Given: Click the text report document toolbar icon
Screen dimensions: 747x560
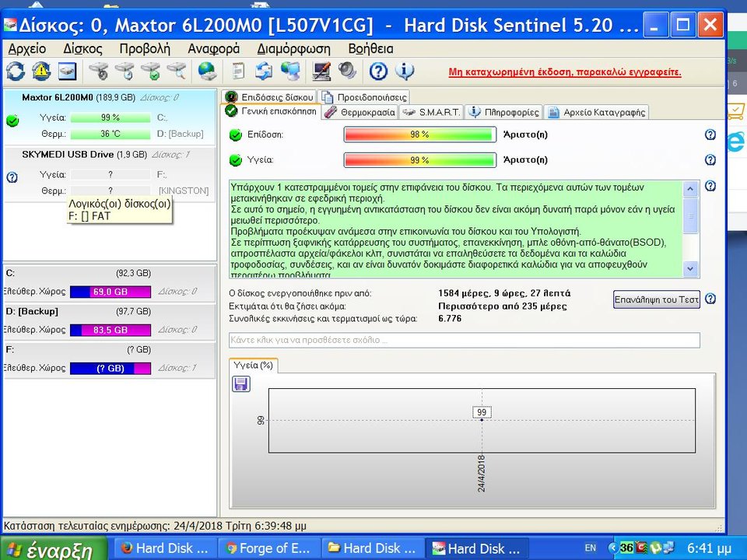Looking at the screenshot, I should click(238, 72).
